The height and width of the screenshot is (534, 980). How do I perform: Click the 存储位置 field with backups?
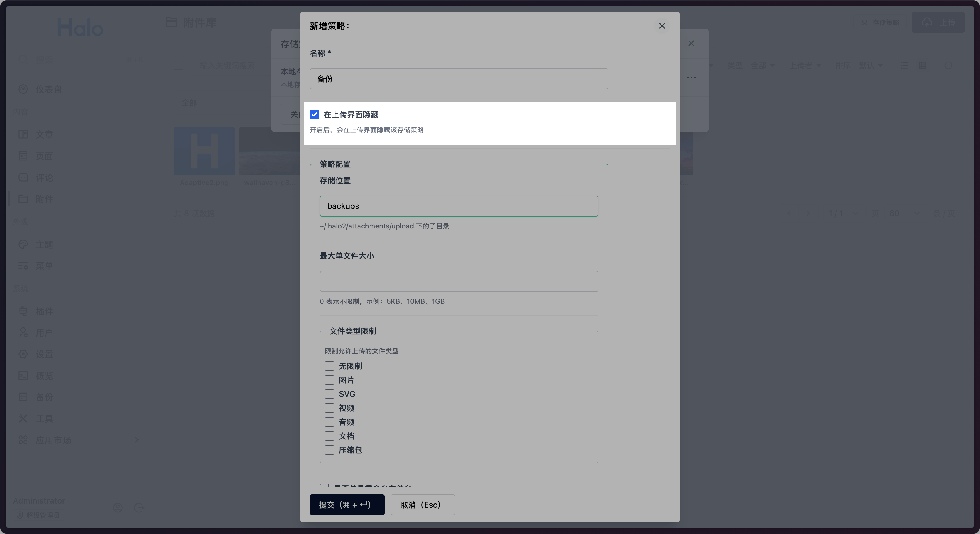pos(459,206)
